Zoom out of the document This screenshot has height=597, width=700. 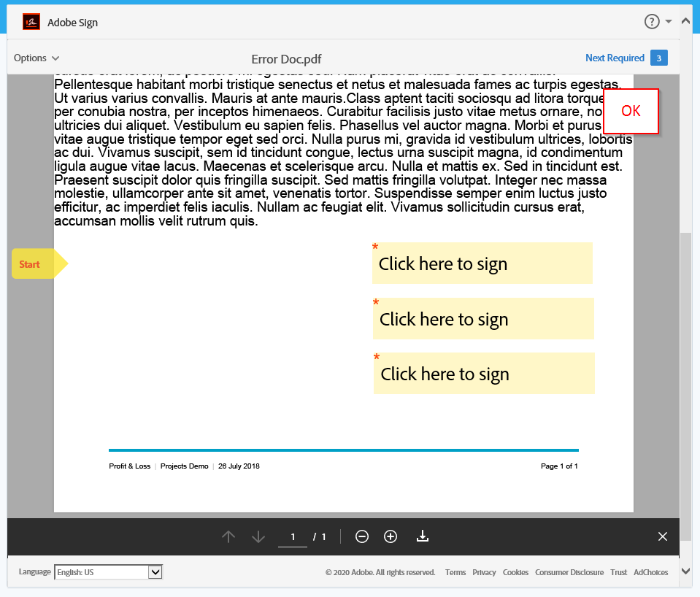[361, 536]
